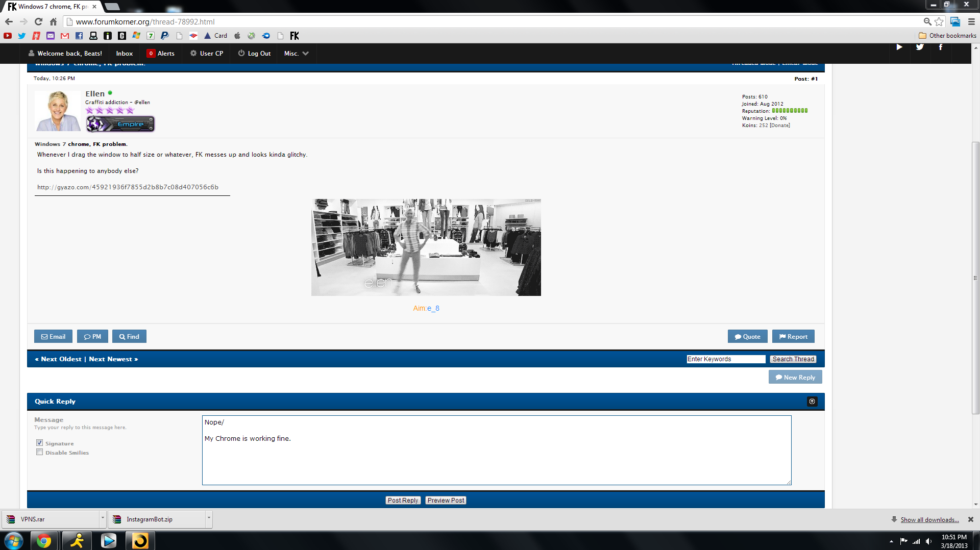Click the Preview Post button
Image resolution: width=980 pixels, height=550 pixels.
click(x=446, y=501)
